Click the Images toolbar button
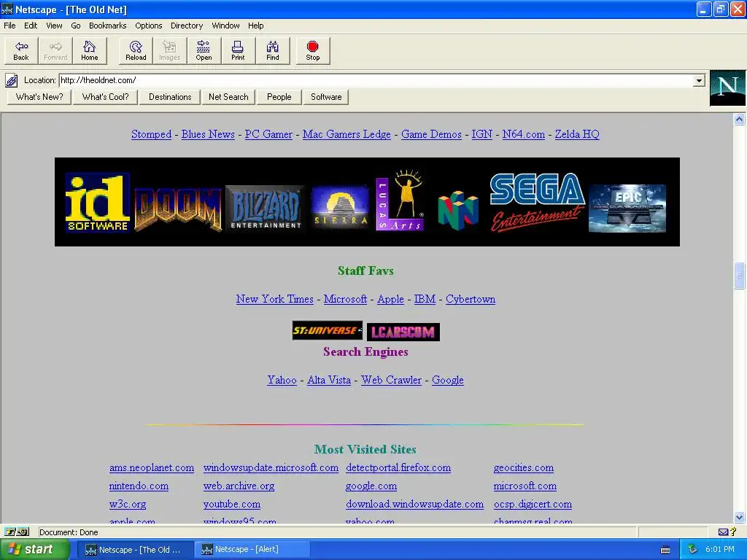747x560 pixels. click(x=169, y=50)
